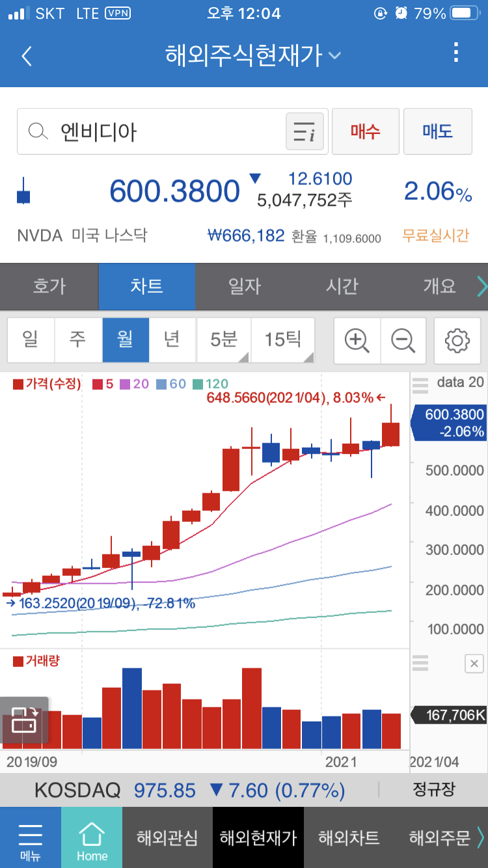Screen dimensions: 488x868
Task: Tap the 매수 buy button
Action: click(365, 131)
